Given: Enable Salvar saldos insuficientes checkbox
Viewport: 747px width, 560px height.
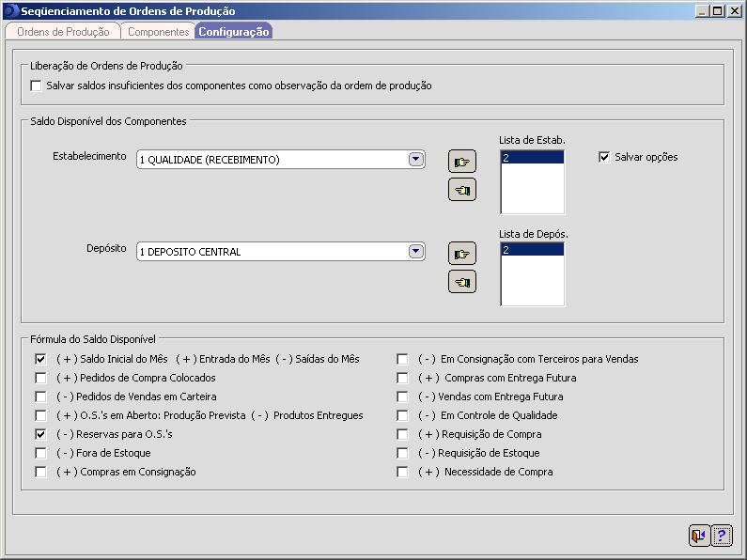Looking at the screenshot, I should point(37,86).
